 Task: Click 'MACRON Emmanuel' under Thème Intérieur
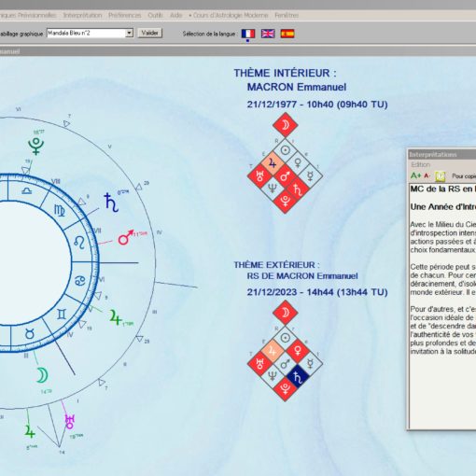(297, 87)
